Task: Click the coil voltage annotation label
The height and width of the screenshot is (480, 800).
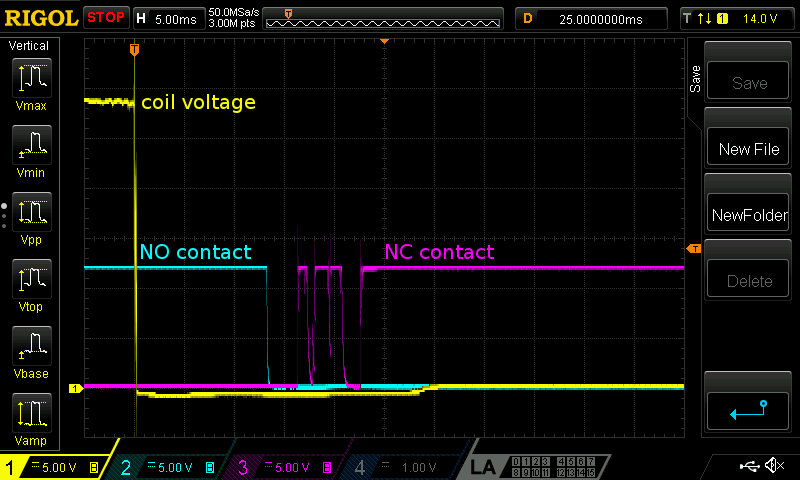Action: (x=198, y=103)
